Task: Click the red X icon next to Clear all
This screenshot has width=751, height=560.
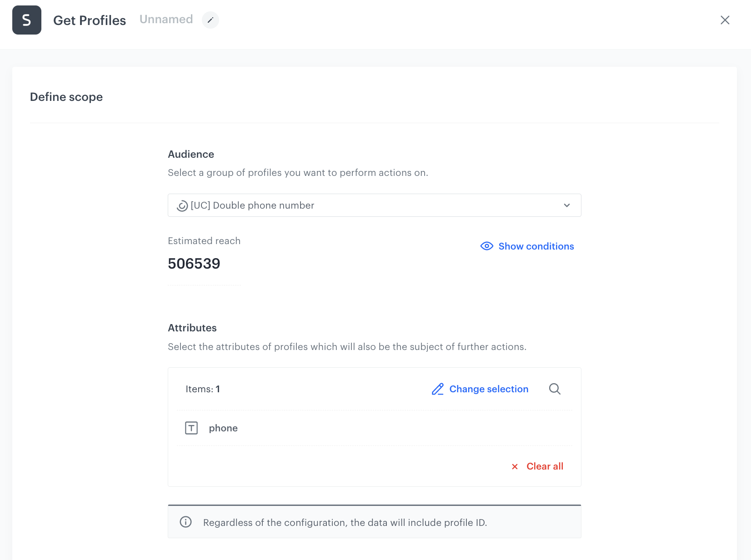Action: 515,466
